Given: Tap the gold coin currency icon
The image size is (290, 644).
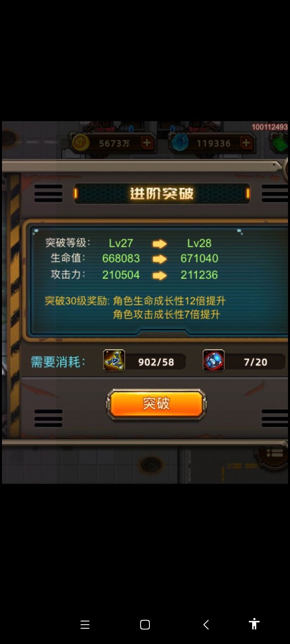Looking at the screenshot, I should 81,143.
